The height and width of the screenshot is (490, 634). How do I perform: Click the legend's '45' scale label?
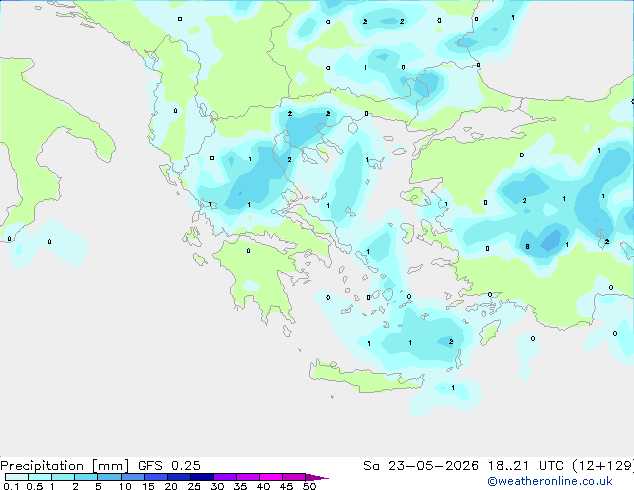[286, 486]
